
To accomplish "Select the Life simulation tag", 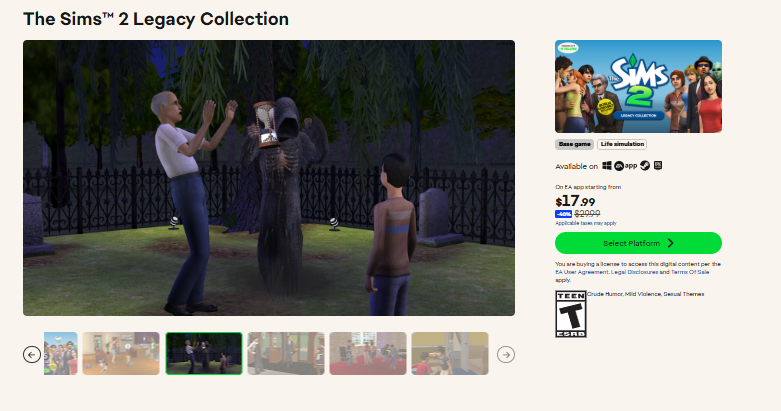I will (622, 144).
